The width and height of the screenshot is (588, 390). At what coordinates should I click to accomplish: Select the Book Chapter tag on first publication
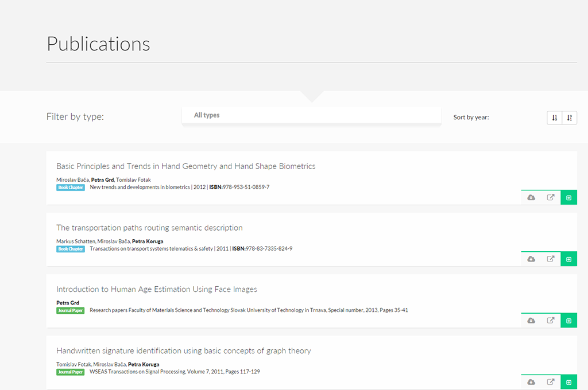(x=71, y=187)
